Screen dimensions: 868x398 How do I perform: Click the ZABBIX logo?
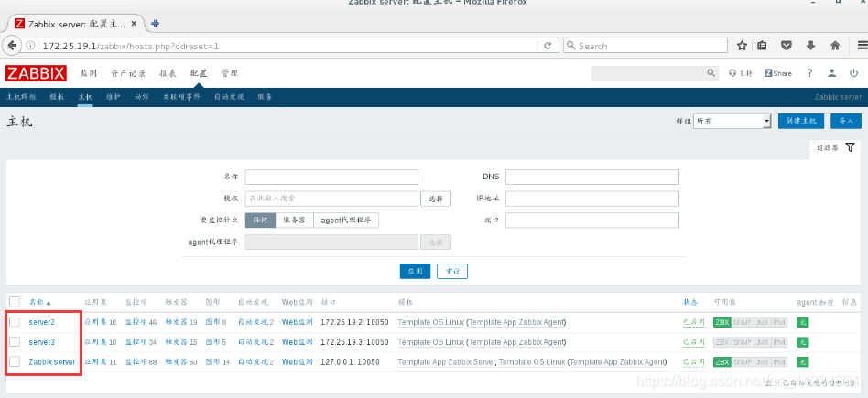click(x=36, y=73)
